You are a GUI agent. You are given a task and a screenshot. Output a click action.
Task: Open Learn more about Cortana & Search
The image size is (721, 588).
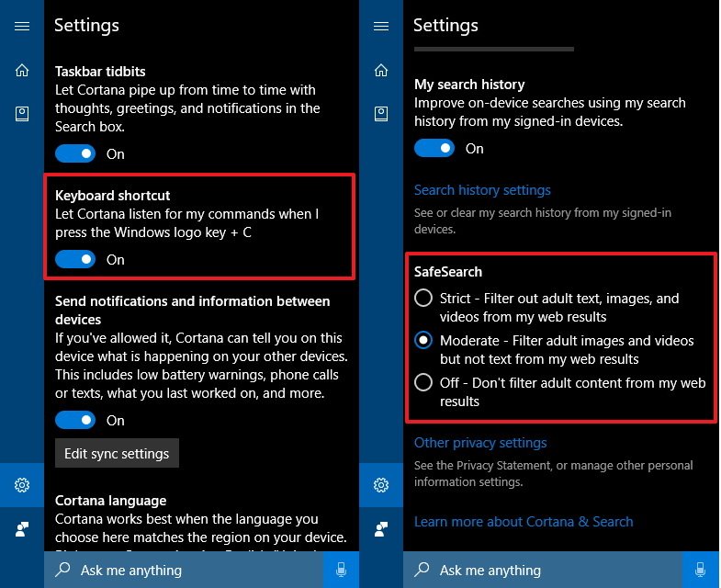coord(524,521)
